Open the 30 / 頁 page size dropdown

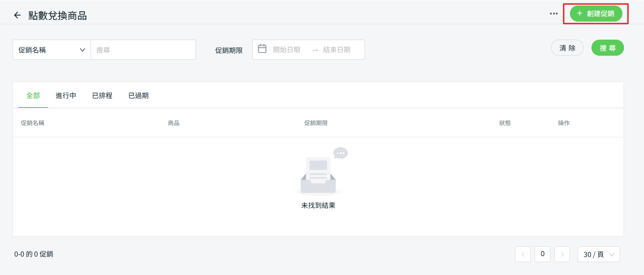pos(599,254)
